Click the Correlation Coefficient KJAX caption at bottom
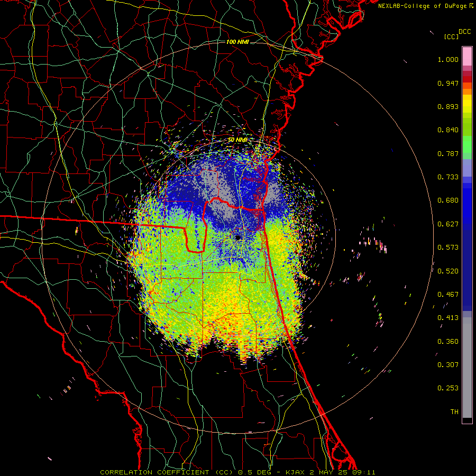 (x=237, y=472)
